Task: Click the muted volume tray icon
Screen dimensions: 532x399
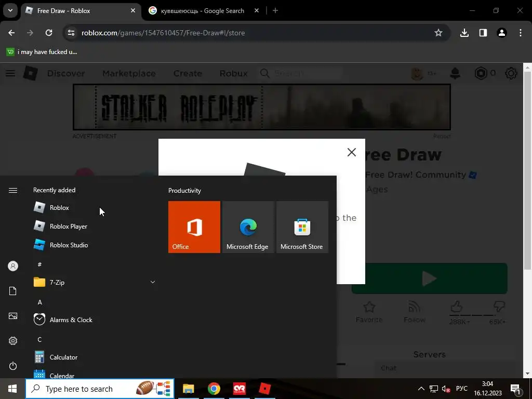Action: click(x=446, y=389)
